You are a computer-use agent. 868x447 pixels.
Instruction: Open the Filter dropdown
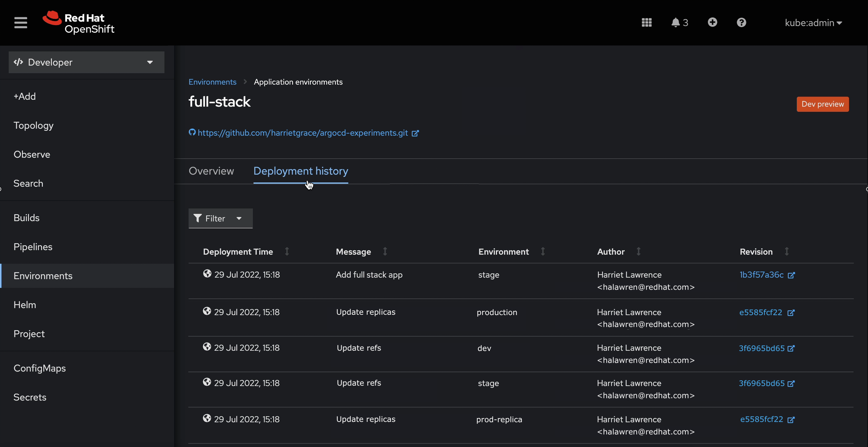click(x=220, y=218)
